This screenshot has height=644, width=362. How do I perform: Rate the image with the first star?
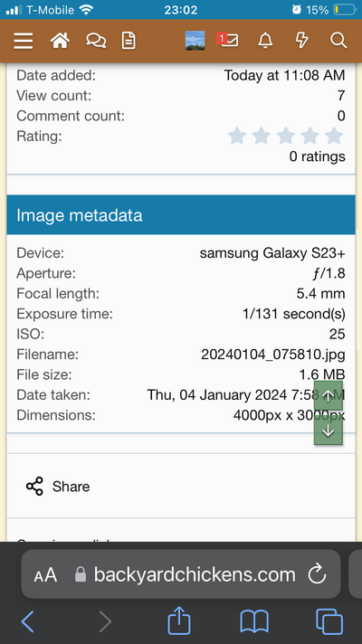point(237,136)
